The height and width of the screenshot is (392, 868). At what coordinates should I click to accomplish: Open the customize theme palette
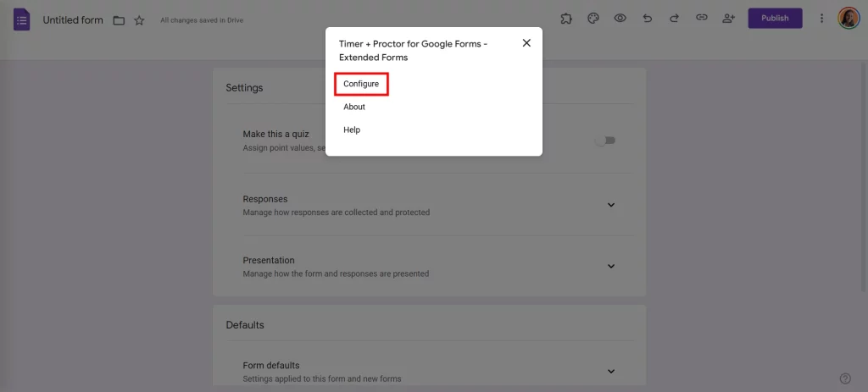[593, 18]
